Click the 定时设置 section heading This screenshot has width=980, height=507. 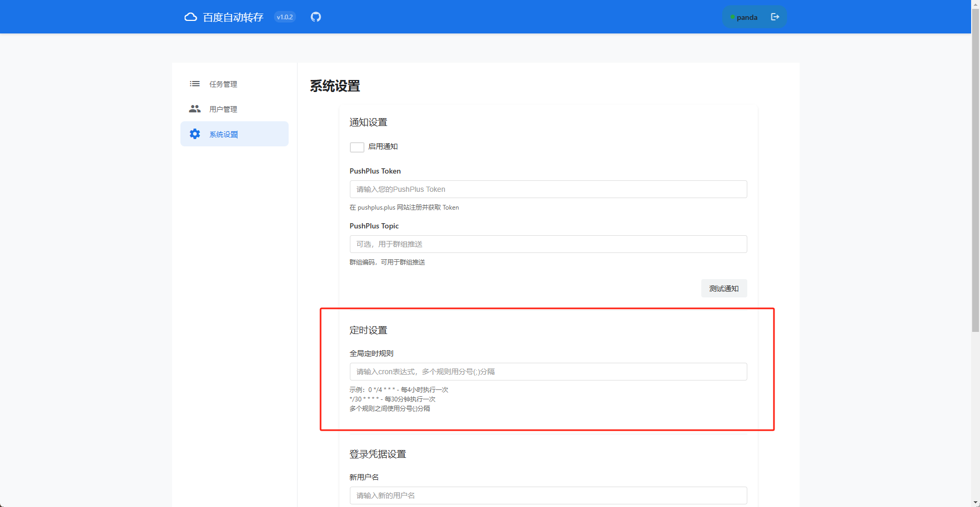368,330
